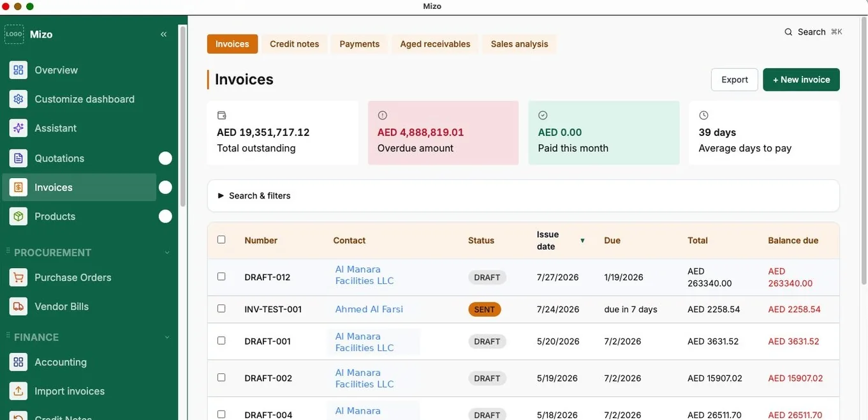Toggle the Invoices sidebar switch
This screenshot has width=868, height=420.
[x=165, y=188]
